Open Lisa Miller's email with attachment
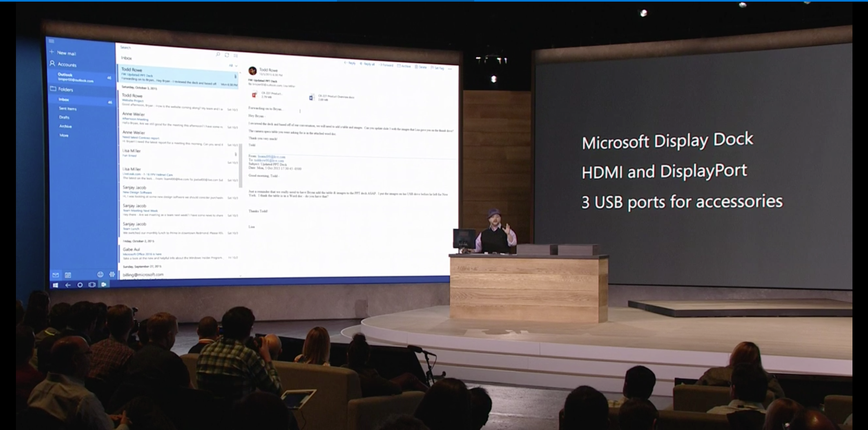Image resolution: width=868 pixels, height=430 pixels. (x=179, y=156)
